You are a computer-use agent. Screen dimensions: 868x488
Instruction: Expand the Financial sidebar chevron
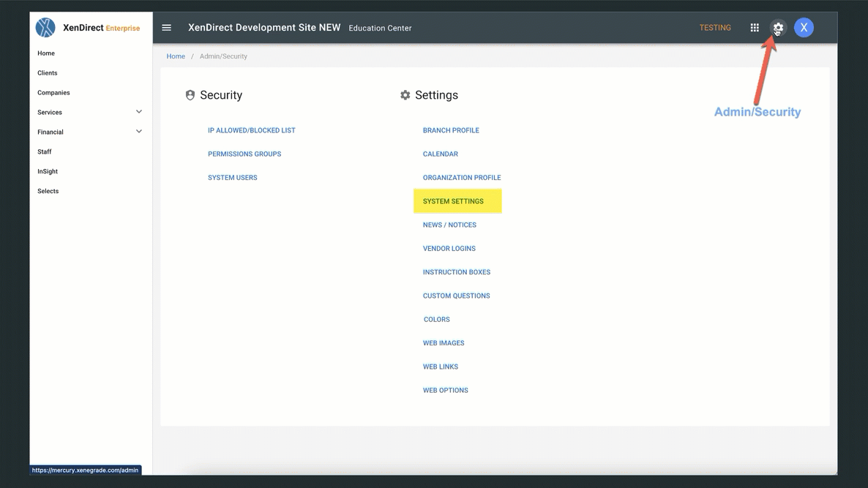pyautogui.click(x=139, y=132)
